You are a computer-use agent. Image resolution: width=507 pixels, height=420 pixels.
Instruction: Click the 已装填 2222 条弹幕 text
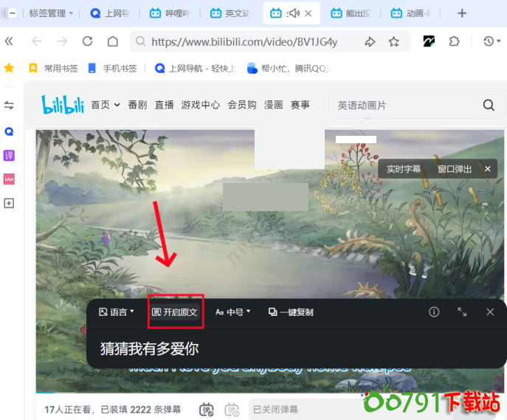point(141,410)
